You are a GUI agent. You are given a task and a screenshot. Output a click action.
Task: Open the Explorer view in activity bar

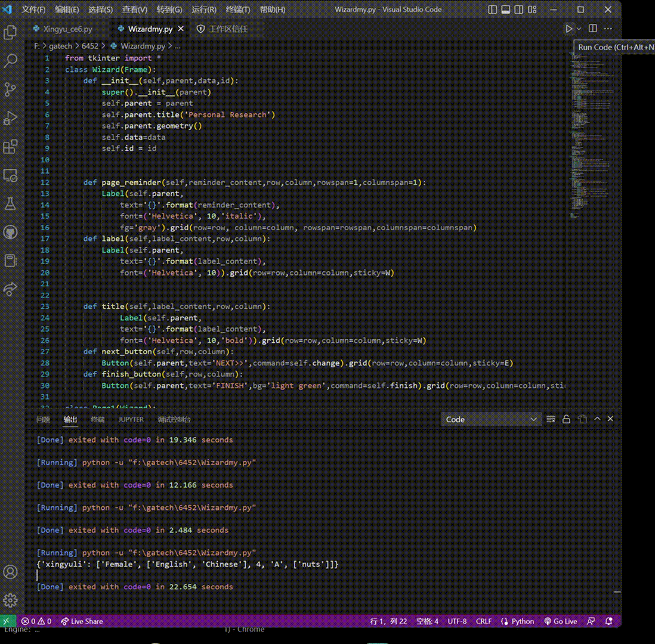point(10,32)
